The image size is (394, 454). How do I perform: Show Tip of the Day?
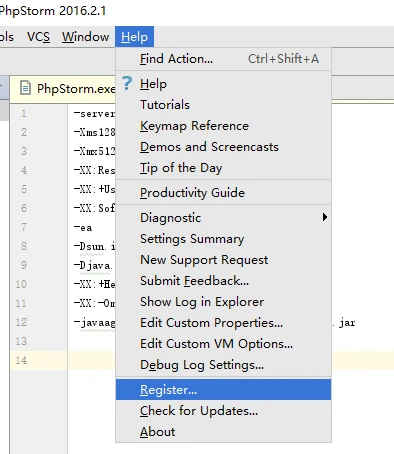(x=223, y=168)
